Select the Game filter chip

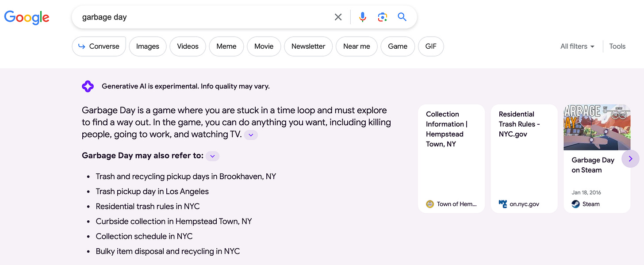pos(398,46)
